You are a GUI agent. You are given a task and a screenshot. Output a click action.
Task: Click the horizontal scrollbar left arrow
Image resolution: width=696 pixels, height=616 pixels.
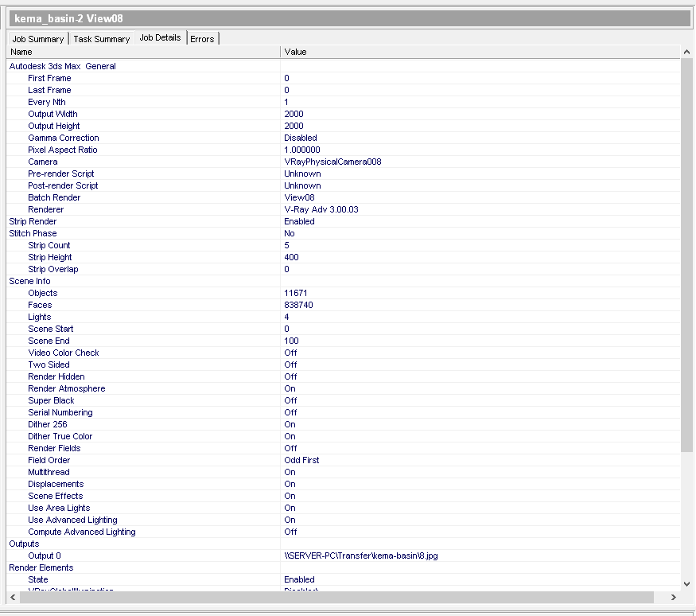[x=13, y=597]
